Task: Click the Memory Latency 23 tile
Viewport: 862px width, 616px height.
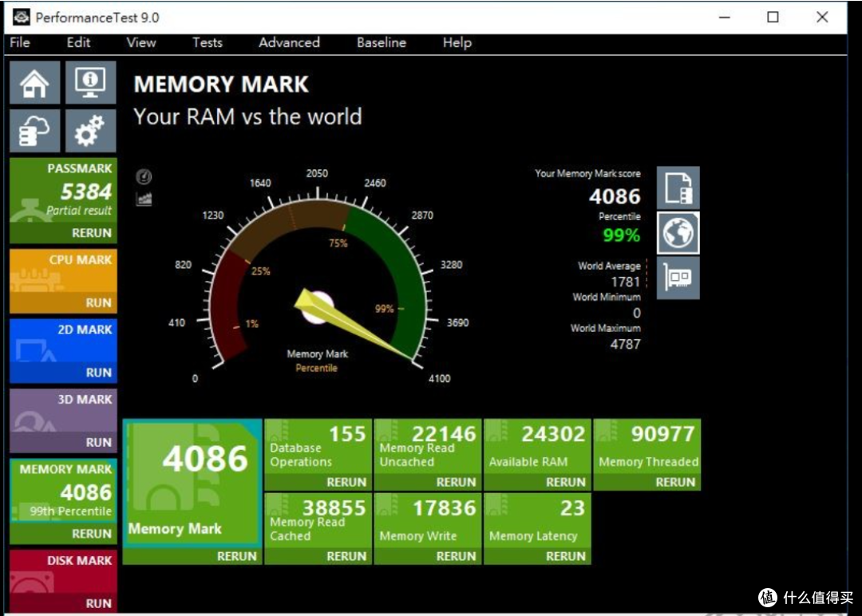Action: 538,520
